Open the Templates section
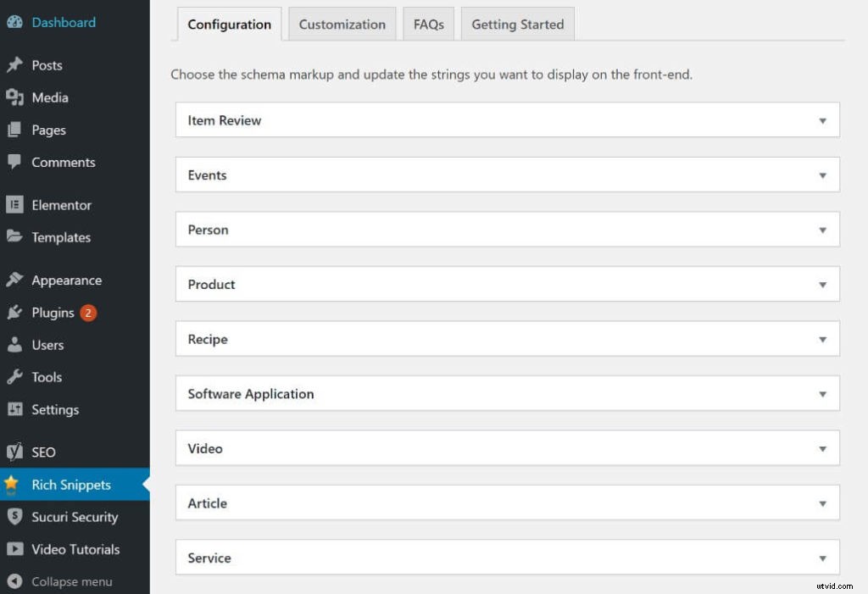Image resolution: width=868 pixels, height=594 pixels. point(17,237)
